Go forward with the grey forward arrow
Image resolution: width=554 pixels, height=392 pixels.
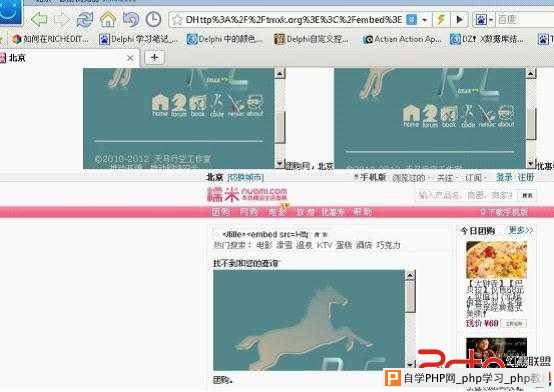pyautogui.click(x=62, y=19)
